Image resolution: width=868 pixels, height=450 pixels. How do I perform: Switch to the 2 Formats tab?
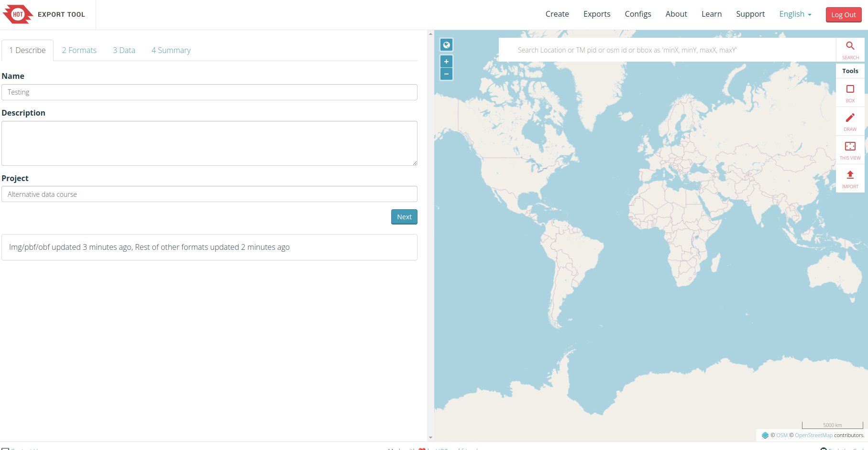79,50
